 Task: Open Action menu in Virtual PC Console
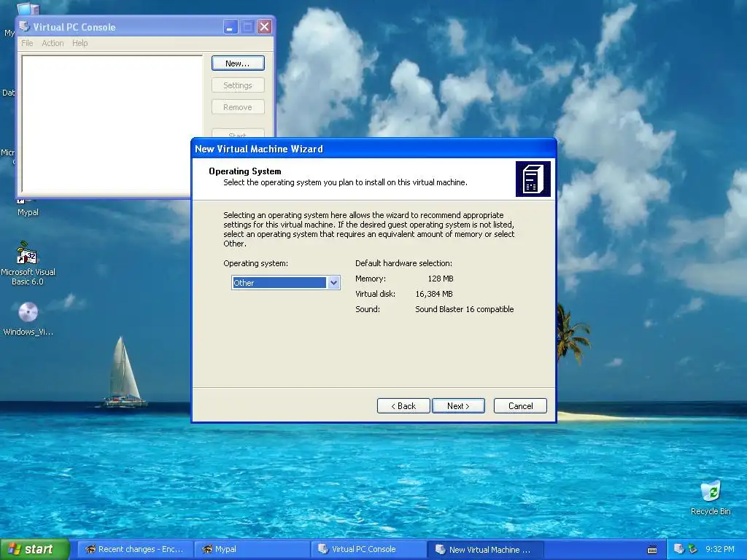click(x=53, y=43)
